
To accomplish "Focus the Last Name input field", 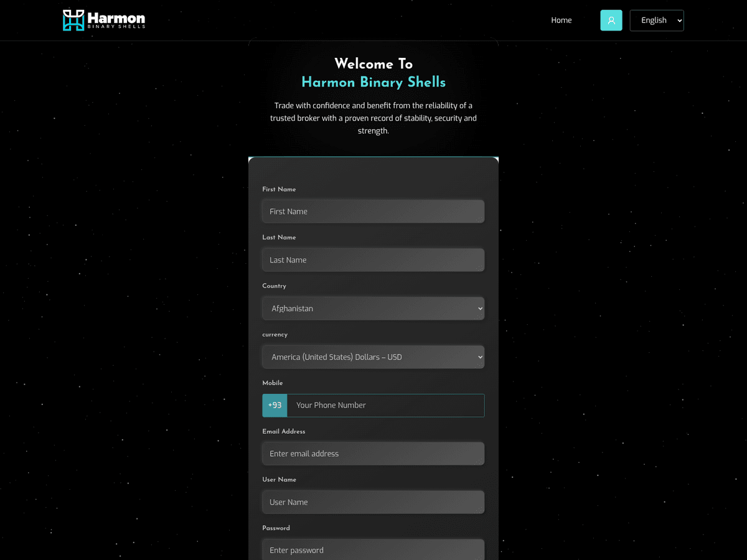I will tap(374, 260).
